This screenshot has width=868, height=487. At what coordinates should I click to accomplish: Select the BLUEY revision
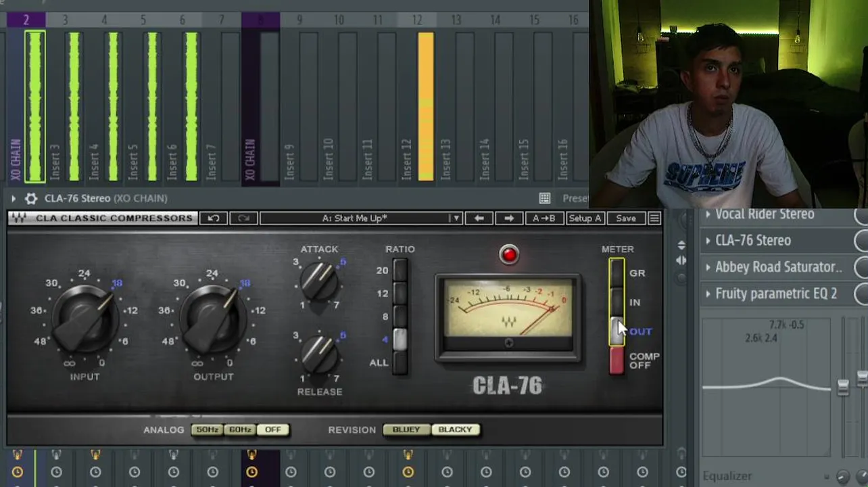(406, 430)
